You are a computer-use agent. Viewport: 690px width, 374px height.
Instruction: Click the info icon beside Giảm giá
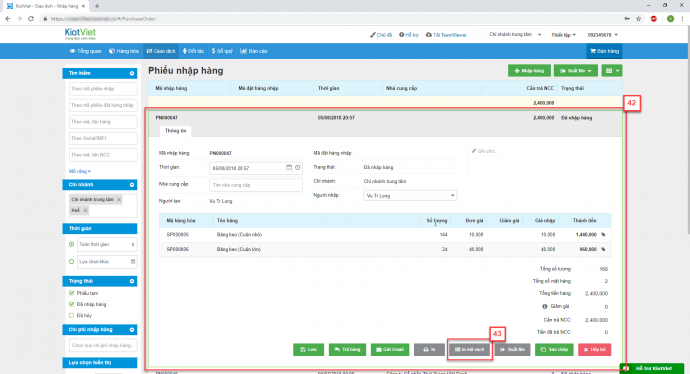545,306
